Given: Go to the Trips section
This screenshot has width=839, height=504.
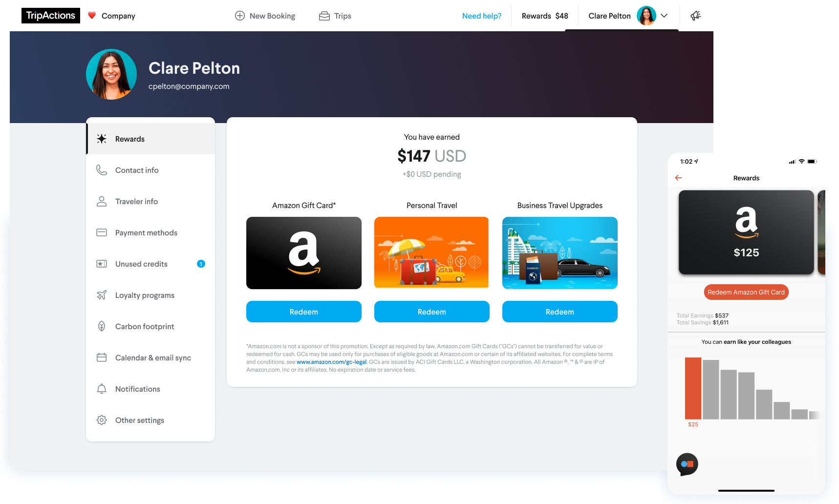Looking at the screenshot, I should [335, 16].
